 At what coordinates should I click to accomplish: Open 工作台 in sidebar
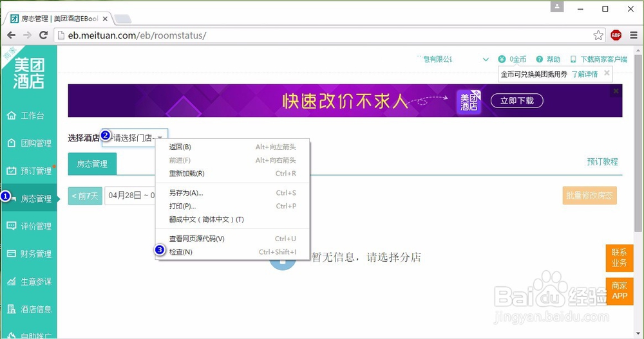click(29, 116)
